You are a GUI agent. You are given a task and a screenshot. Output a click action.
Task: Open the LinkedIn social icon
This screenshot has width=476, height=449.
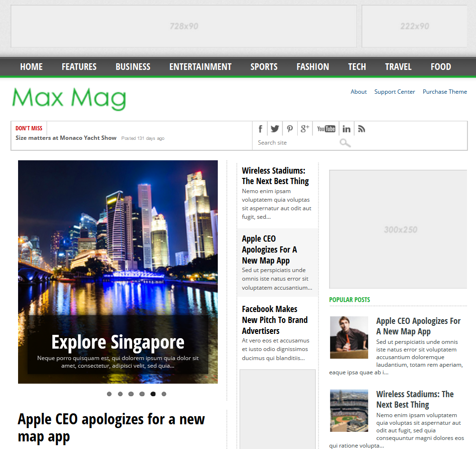tap(346, 129)
